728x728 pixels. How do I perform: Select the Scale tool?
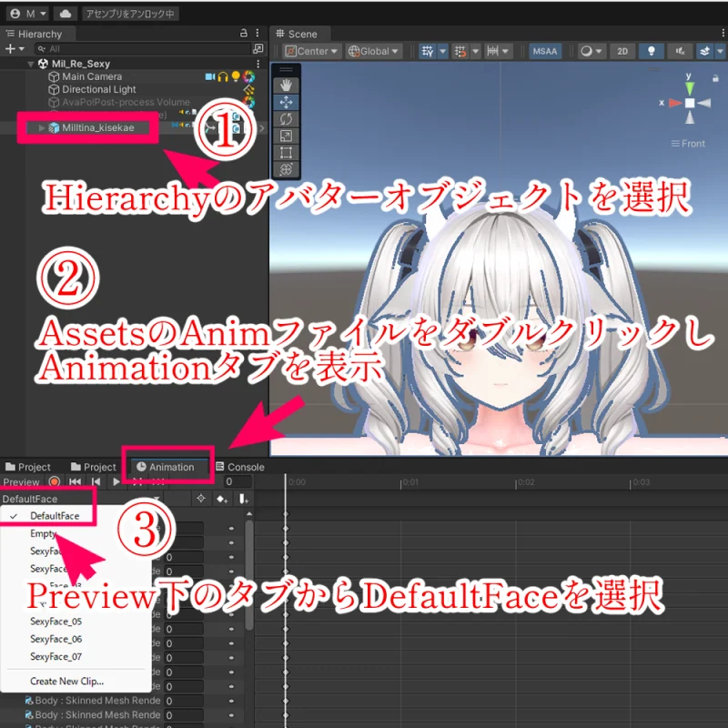coord(286,136)
